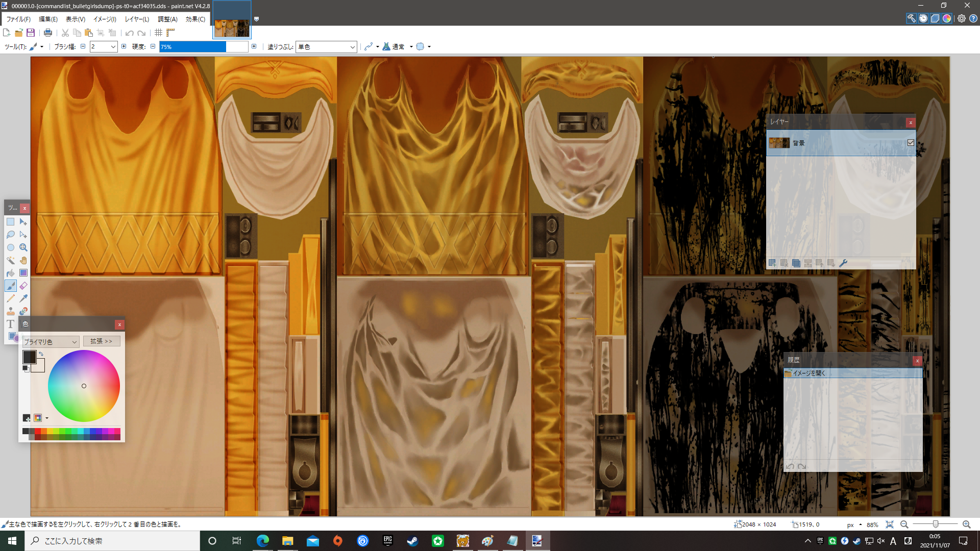
Task: Select the Magic Wand tool
Action: [10, 260]
